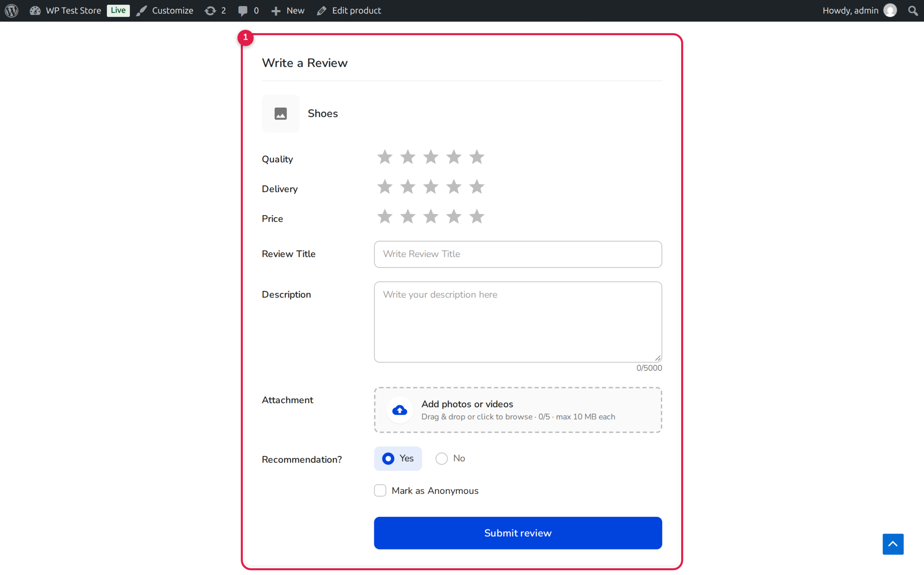Click the back-to-top arrow button
The image size is (924, 575).
(893, 544)
